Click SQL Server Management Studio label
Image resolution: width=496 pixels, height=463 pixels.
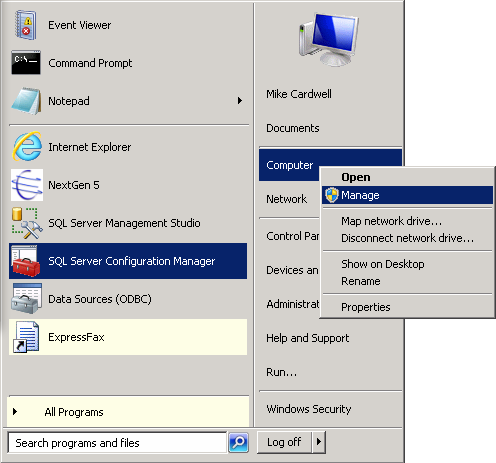[124, 223]
